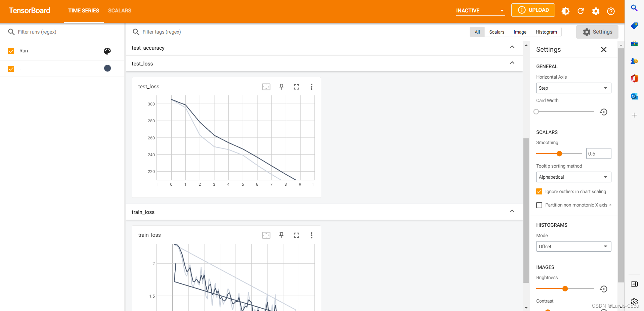Open browser sidebar games icon

pos(634,61)
